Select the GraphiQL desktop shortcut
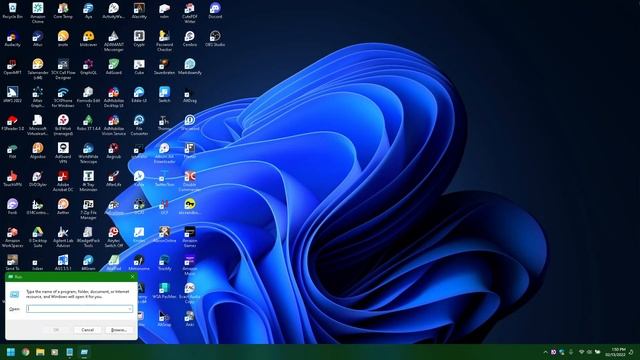 point(88,67)
